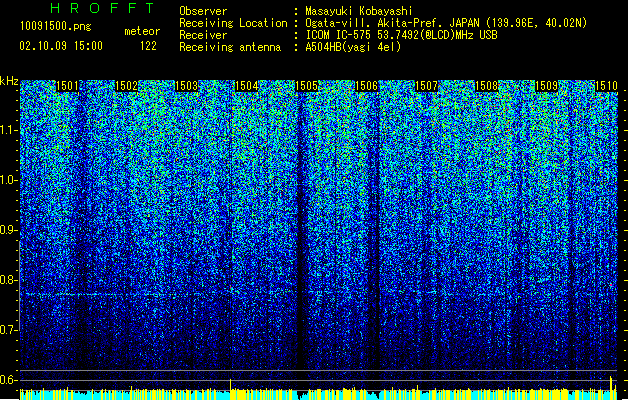The image size is (629, 400).
Task: Click the meteor count 122
Action: (148, 46)
